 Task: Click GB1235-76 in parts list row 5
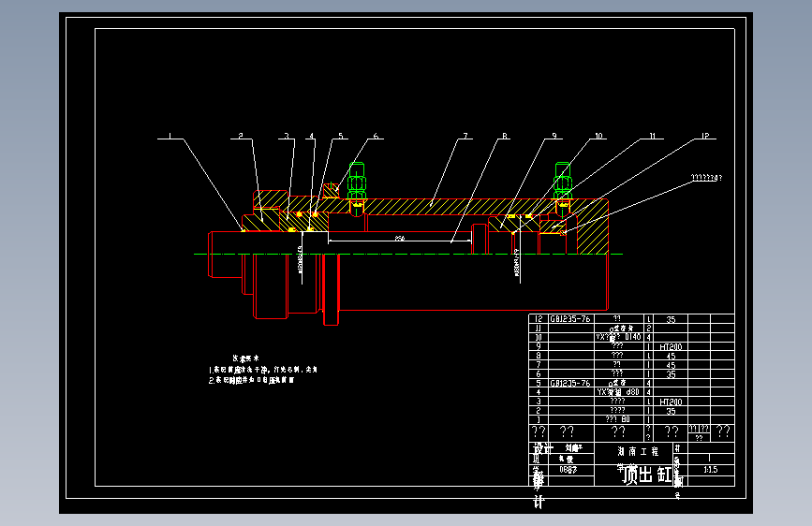click(x=569, y=383)
